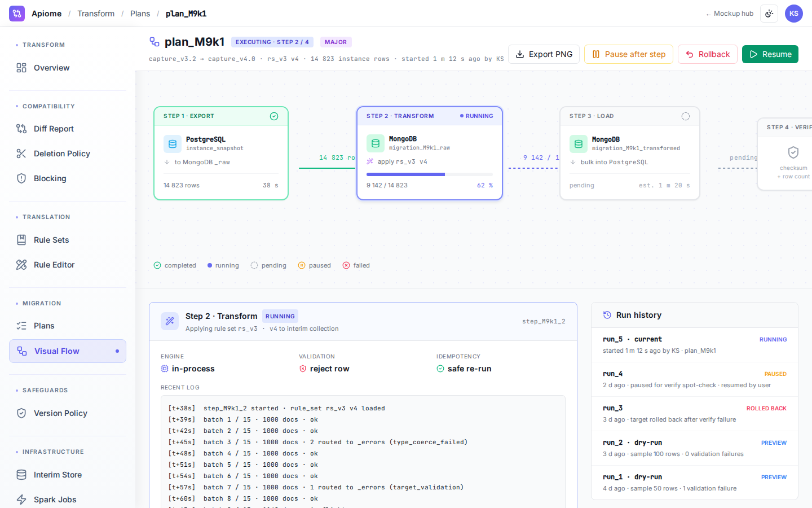Screen dimensions: 812x508
Task: Click Export PNG button
Action: click(x=544, y=54)
